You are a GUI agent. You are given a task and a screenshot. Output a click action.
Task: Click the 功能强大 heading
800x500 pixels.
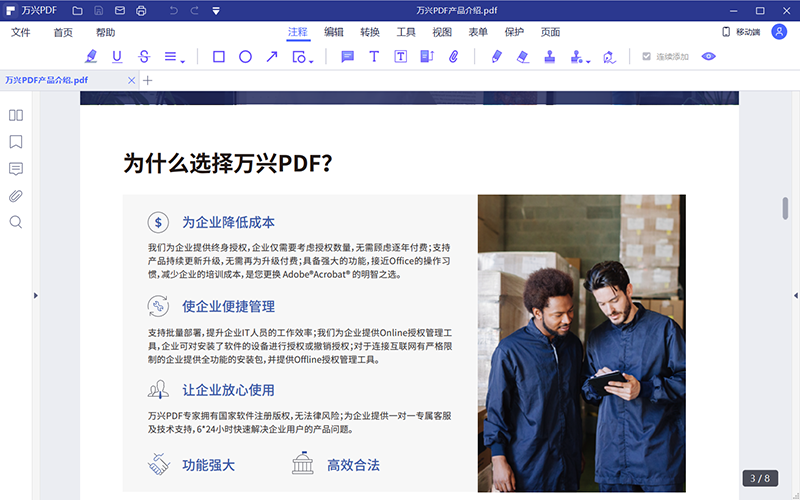pyautogui.click(x=209, y=465)
